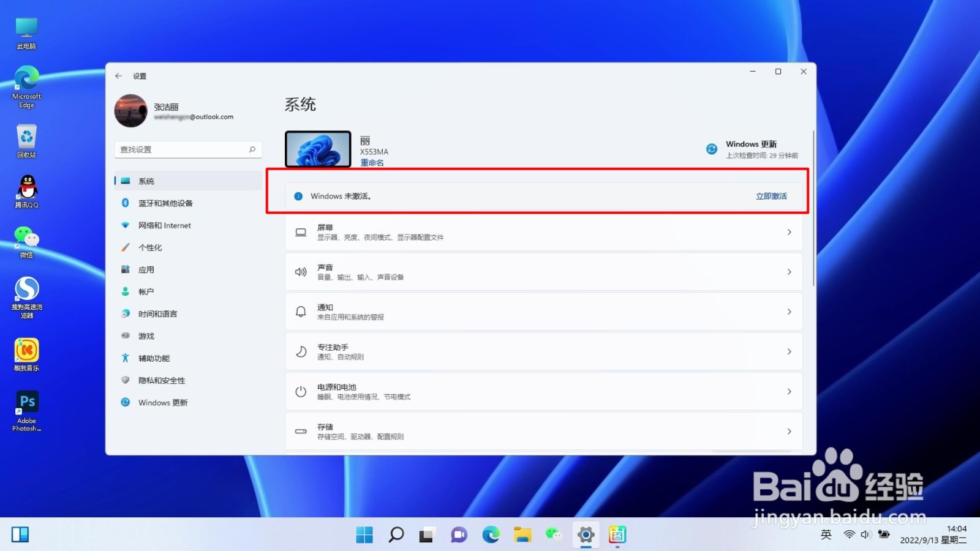Open 应用 settings category

pyautogui.click(x=188, y=269)
